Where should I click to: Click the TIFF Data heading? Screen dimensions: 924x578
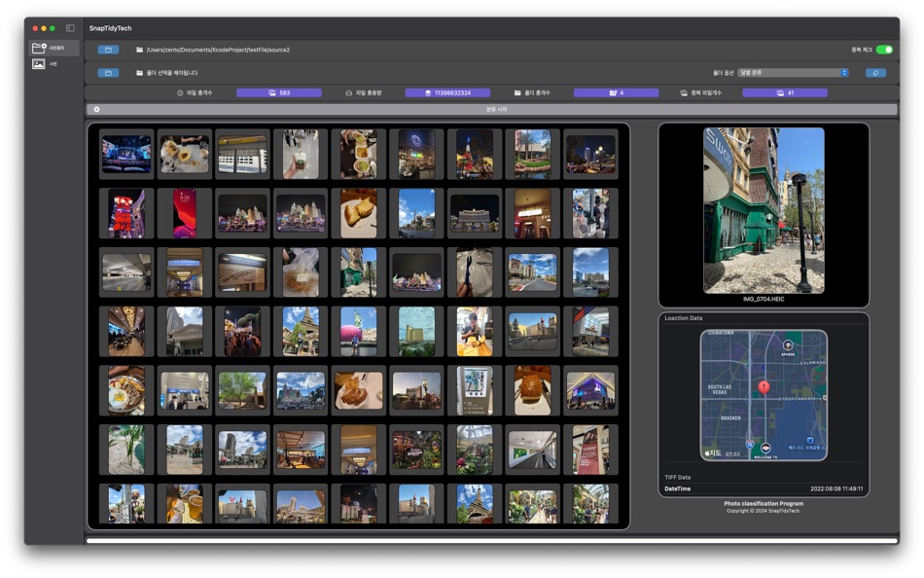point(677,478)
